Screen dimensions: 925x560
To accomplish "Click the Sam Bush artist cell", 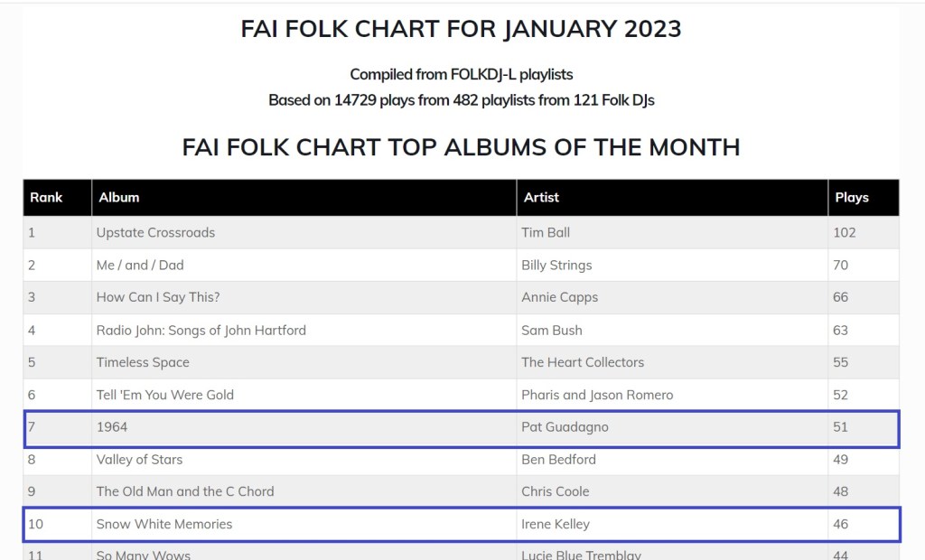I will point(552,330).
